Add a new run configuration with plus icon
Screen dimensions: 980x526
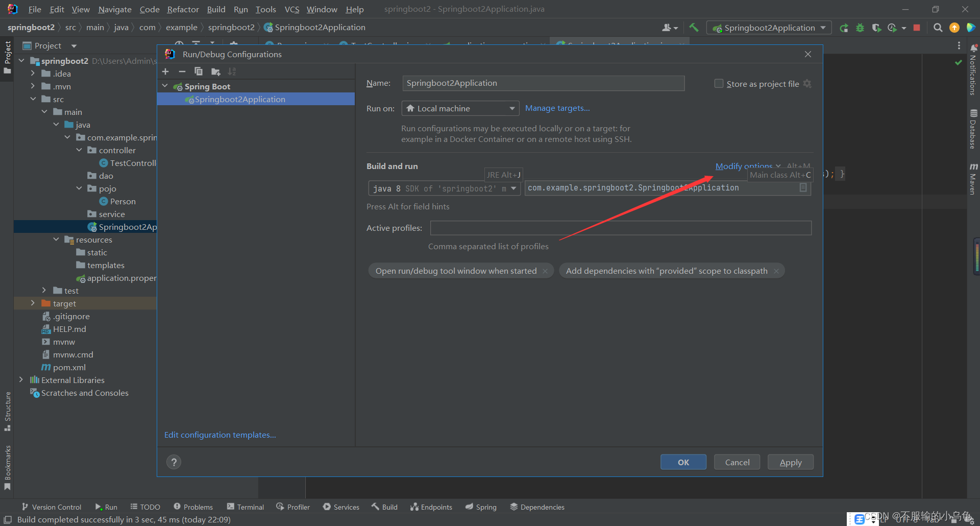pyautogui.click(x=165, y=71)
